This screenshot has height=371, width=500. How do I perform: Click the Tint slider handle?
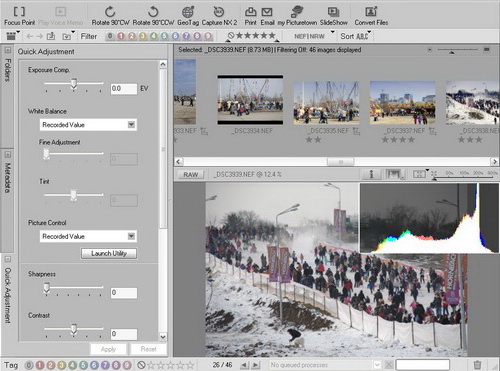(74, 195)
